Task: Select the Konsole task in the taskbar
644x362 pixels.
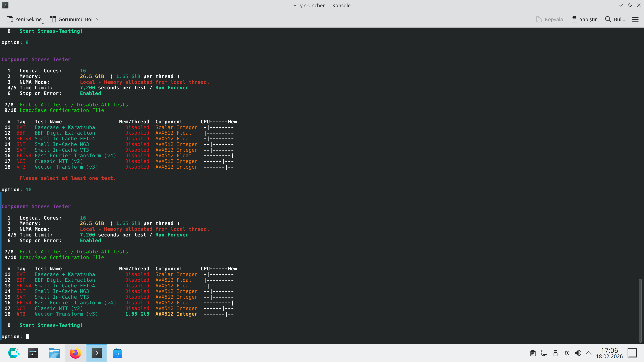Action: click(96, 353)
